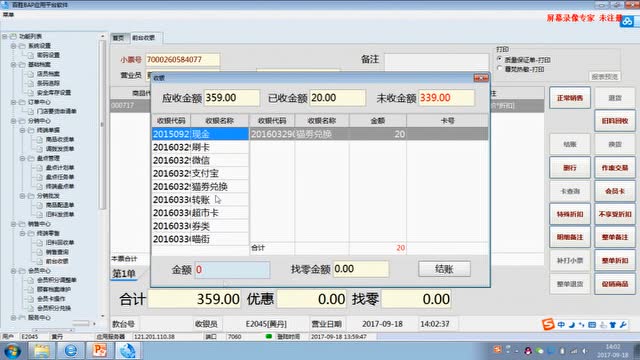Image resolution: width=640 pixels, height=360 pixels.
Task: Collapse the 基础档案 tree node
Action: (13, 64)
